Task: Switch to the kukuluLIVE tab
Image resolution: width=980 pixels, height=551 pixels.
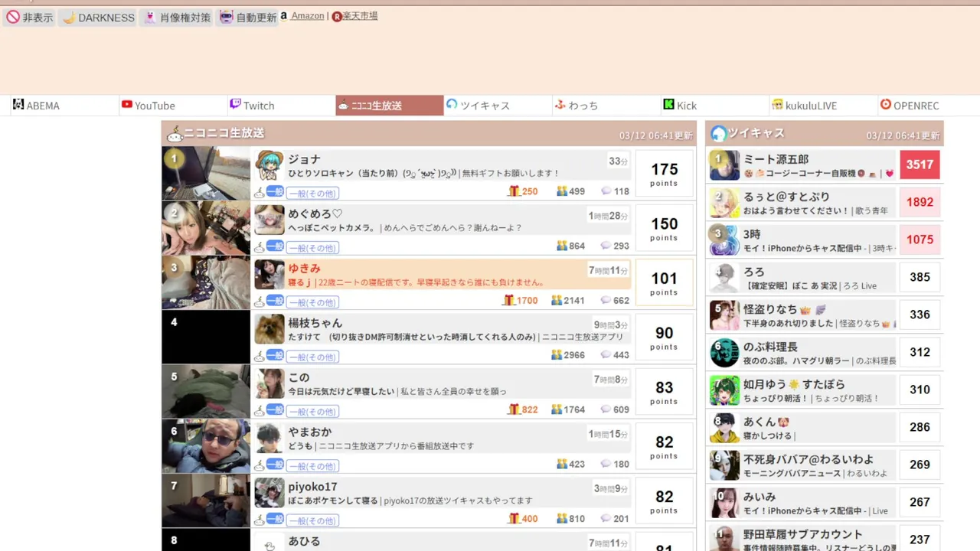Action: click(824, 106)
